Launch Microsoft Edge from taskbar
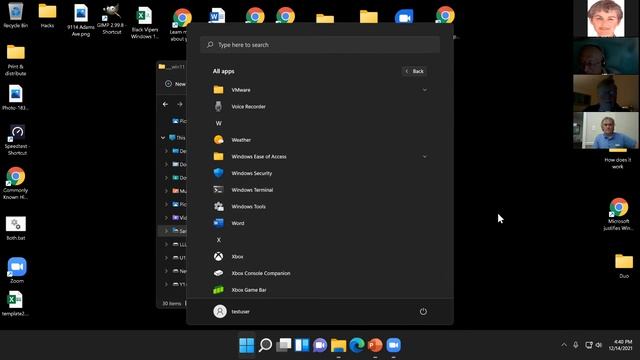 pyautogui.click(x=357, y=345)
